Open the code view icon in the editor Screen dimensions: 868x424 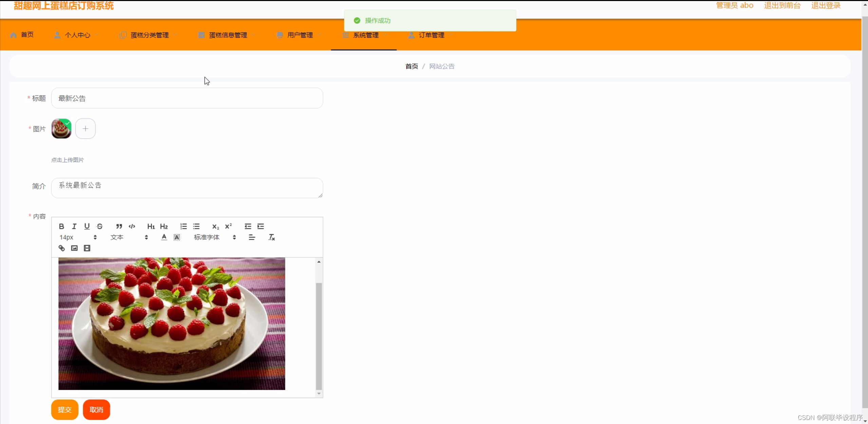[132, 226]
